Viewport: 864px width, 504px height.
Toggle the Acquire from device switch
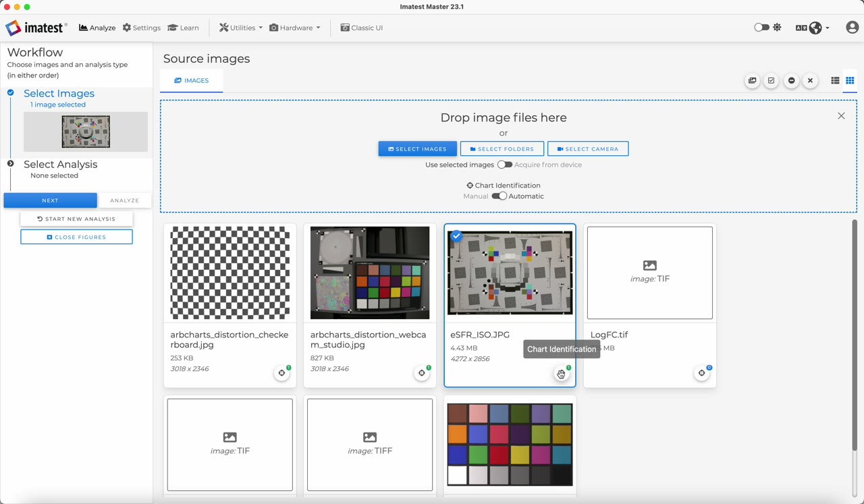(x=504, y=165)
